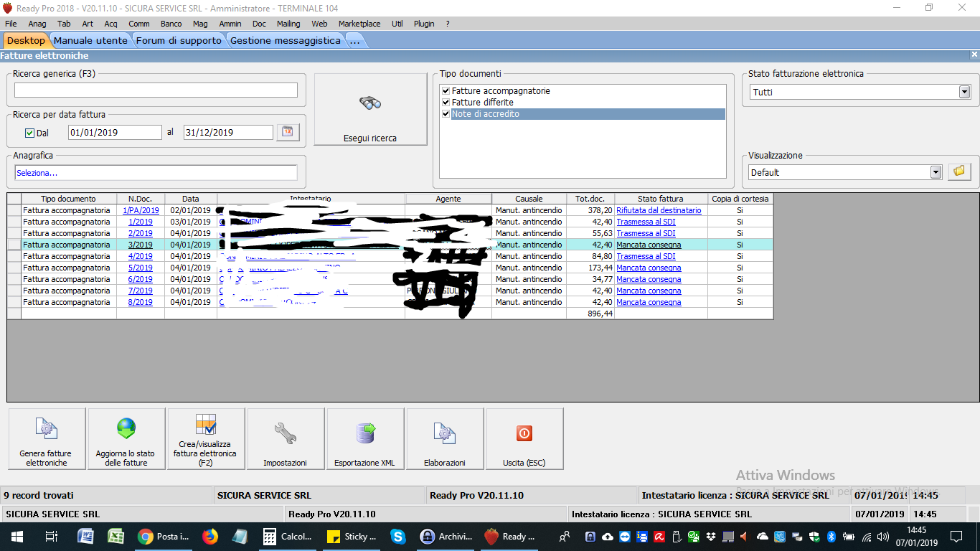Screen dimensions: 980x551
Task: Open Impostazioni with the wrench icon
Action: coord(285,438)
